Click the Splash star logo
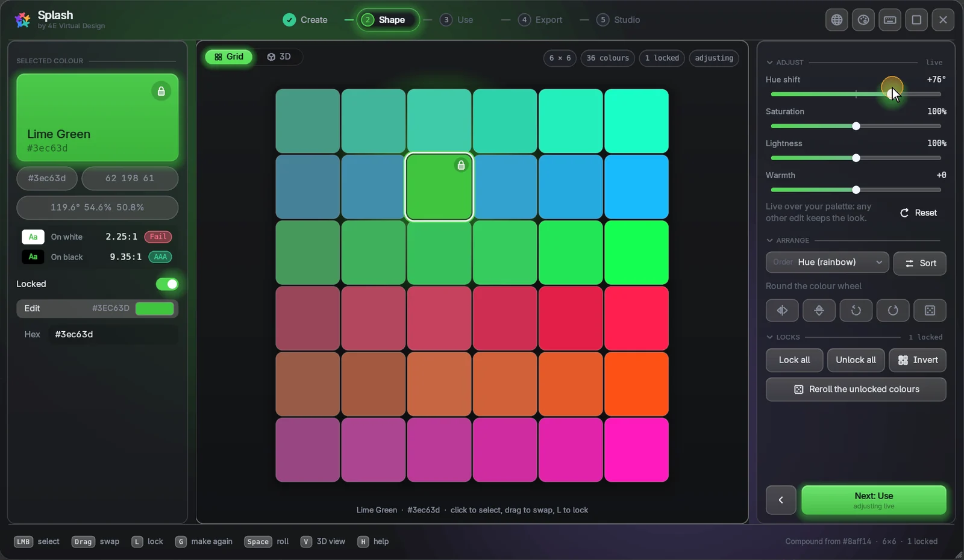 point(22,20)
